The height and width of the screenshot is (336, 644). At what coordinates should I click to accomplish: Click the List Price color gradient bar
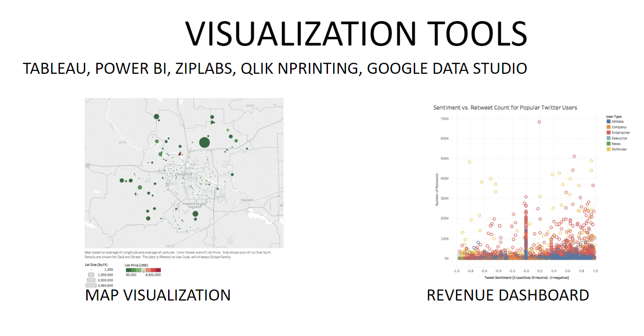[143, 270]
